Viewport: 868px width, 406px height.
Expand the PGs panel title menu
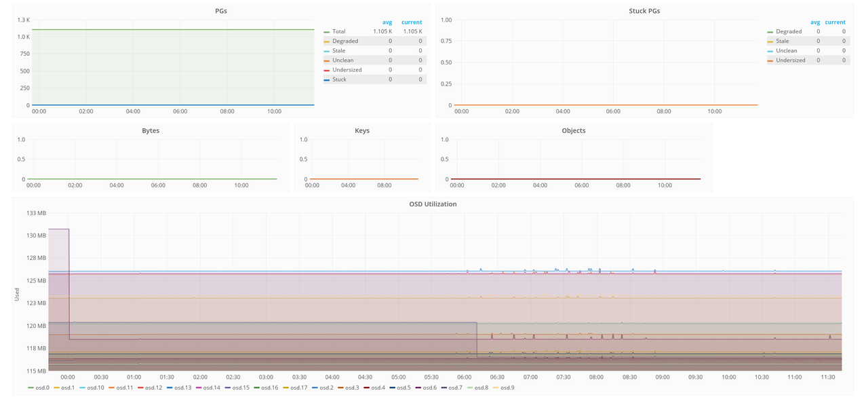click(x=220, y=11)
